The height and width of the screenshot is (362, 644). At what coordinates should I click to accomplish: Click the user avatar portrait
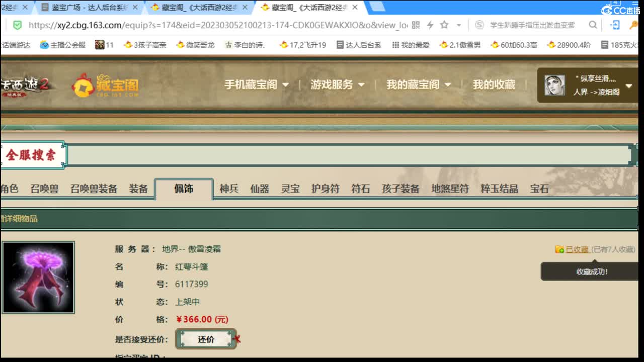(x=554, y=85)
